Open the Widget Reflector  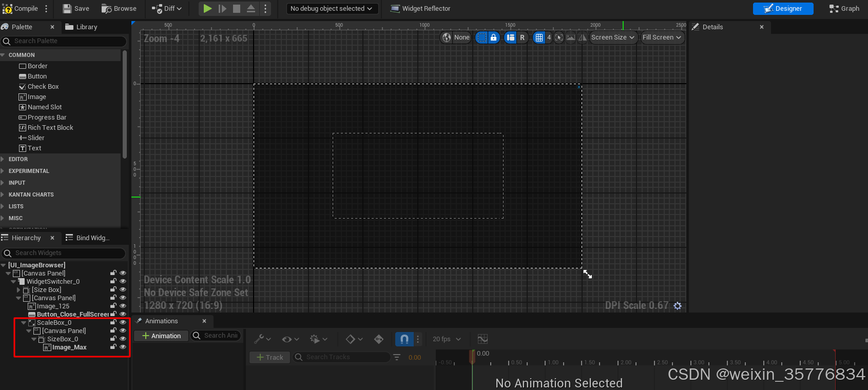[420, 9]
